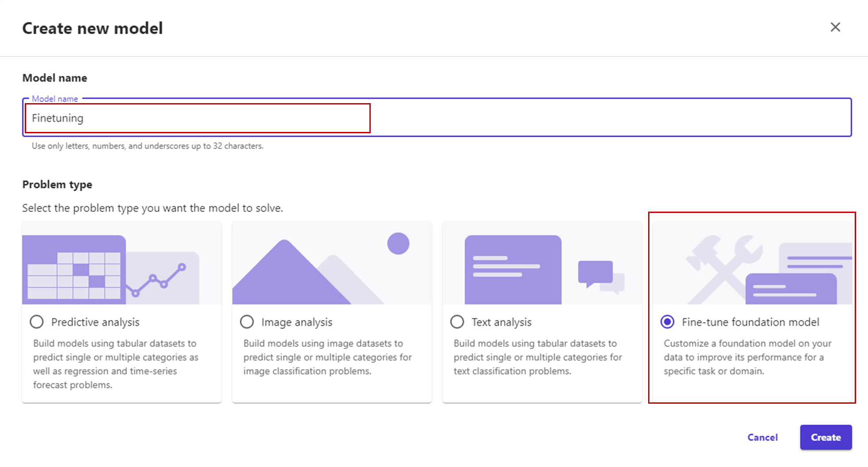868x467 pixels.
Task: Click the 'Use only letters, numbers' hint text
Action: (147, 146)
